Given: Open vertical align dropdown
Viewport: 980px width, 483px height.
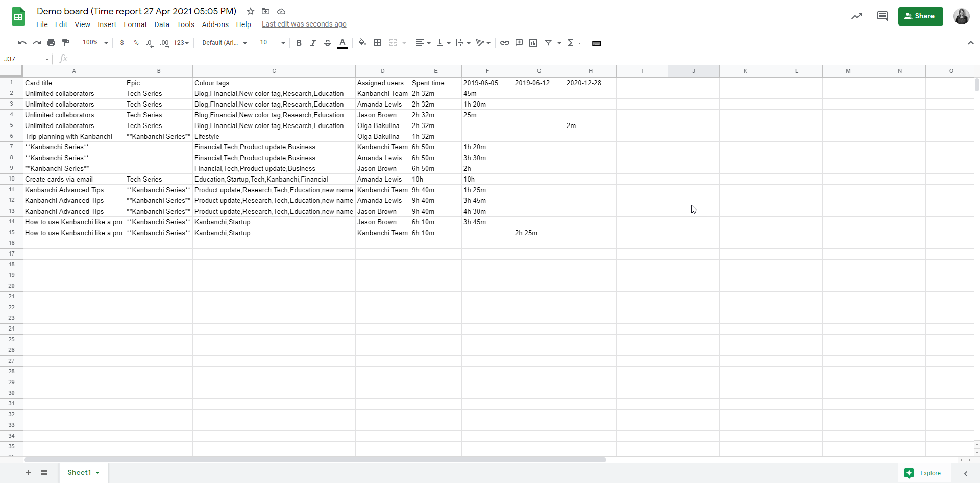Looking at the screenshot, I should [444, 43].
